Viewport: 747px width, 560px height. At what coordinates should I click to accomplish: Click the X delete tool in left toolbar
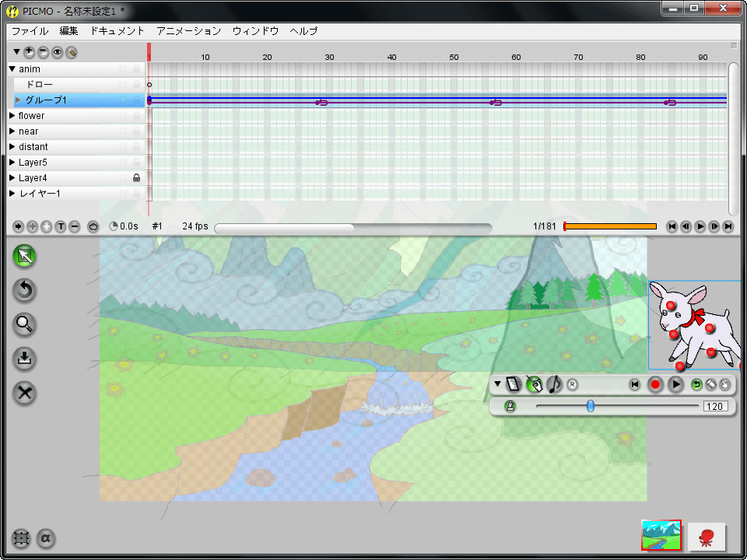pos(25,393)
